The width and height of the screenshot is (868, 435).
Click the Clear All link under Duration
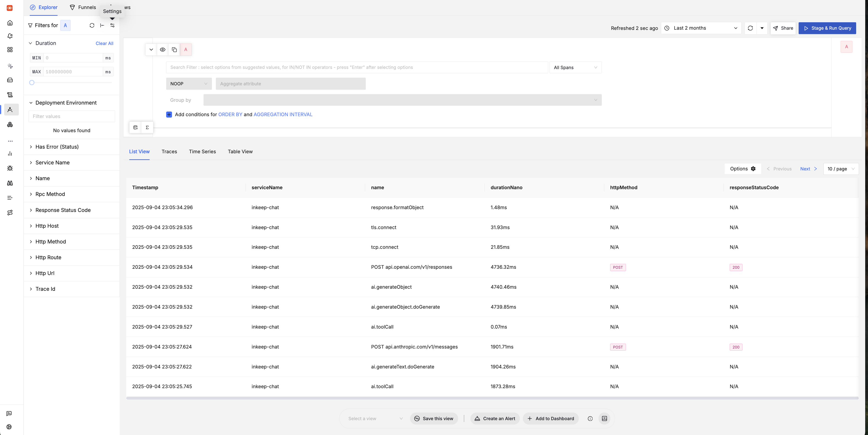[104, 43]
